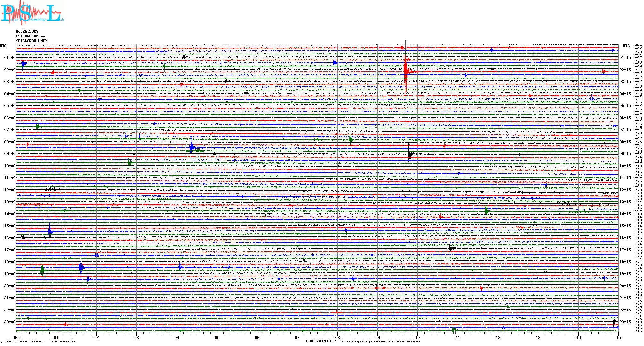The height and width of the screenshot is (346, 644).
Task: Click the Each Vertical Division scale note
Action: click(x=41, y=342)
